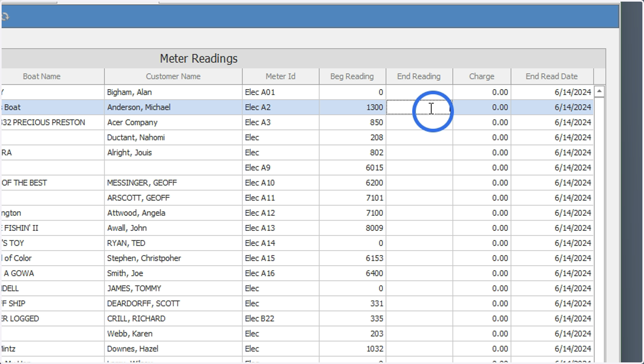Viewport: 644px width, 364px height.
Task: Click the Meter Id column header
Action: [281, 76]
